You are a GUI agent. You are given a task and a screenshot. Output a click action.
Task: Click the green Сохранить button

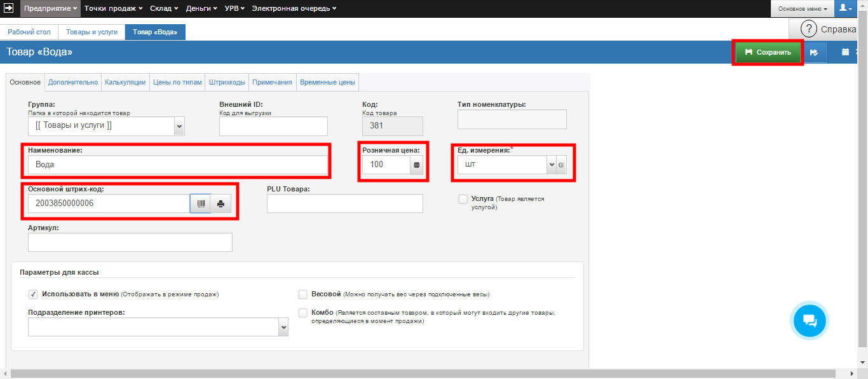(x=768, y=53)
